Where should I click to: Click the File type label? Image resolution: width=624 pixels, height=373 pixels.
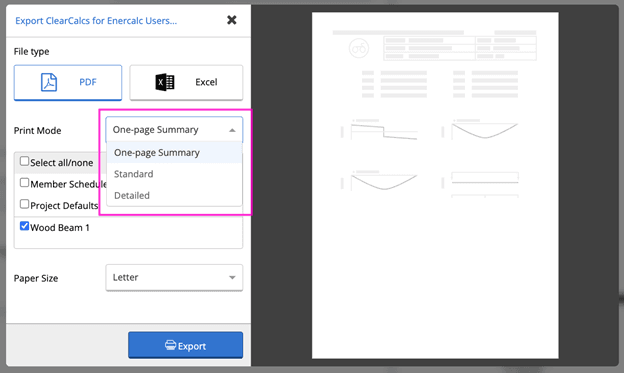(x=31, y=51)
